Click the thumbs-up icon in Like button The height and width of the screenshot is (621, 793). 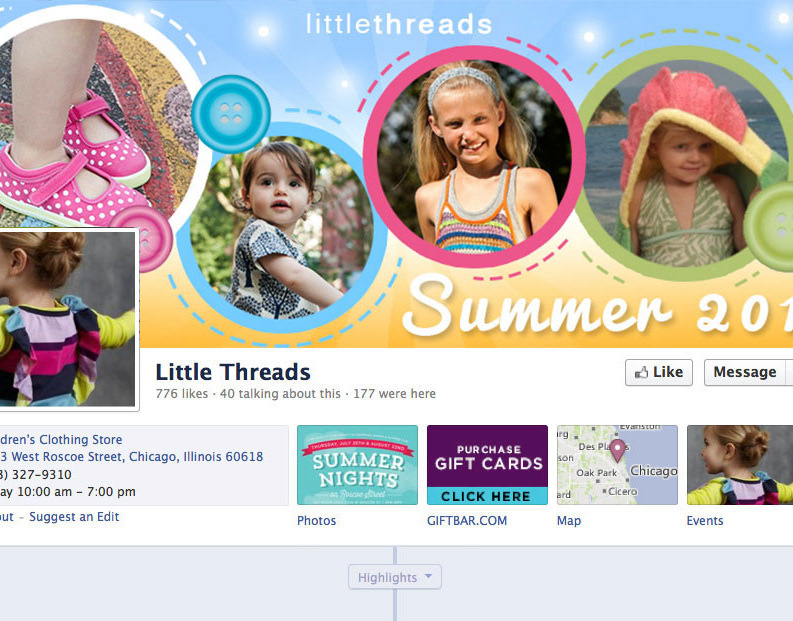point(641,373)
